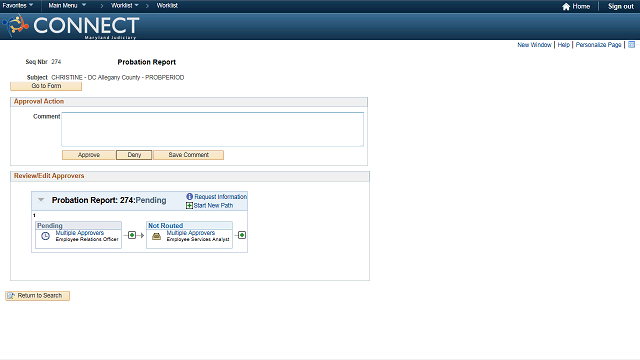Viewport: 640px width, 360px height.
Task: Click the CONNECT Maryland Judiciary logo
Action: tap(71, 26)
